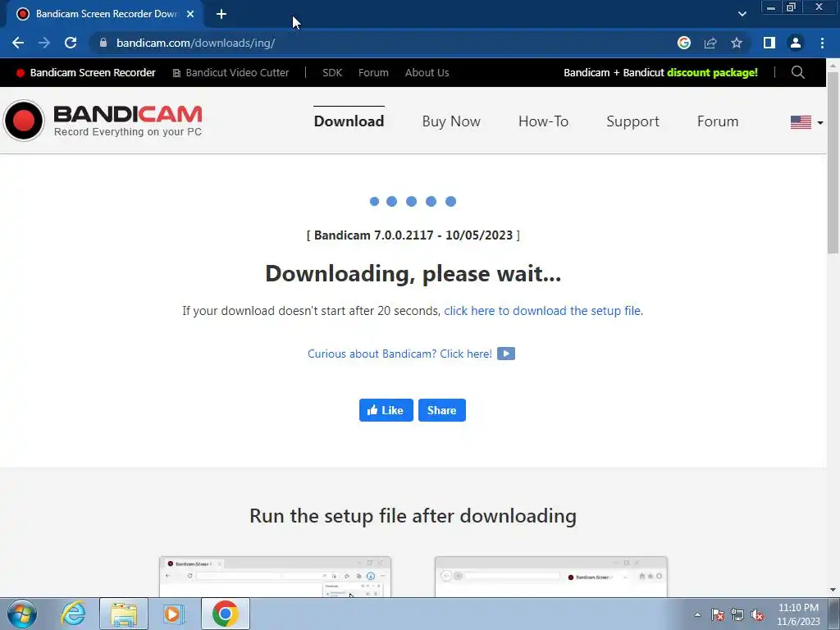Open Forum link in black bar
Viewport: 840px width, 630px height.
click(x=373, y=72)
